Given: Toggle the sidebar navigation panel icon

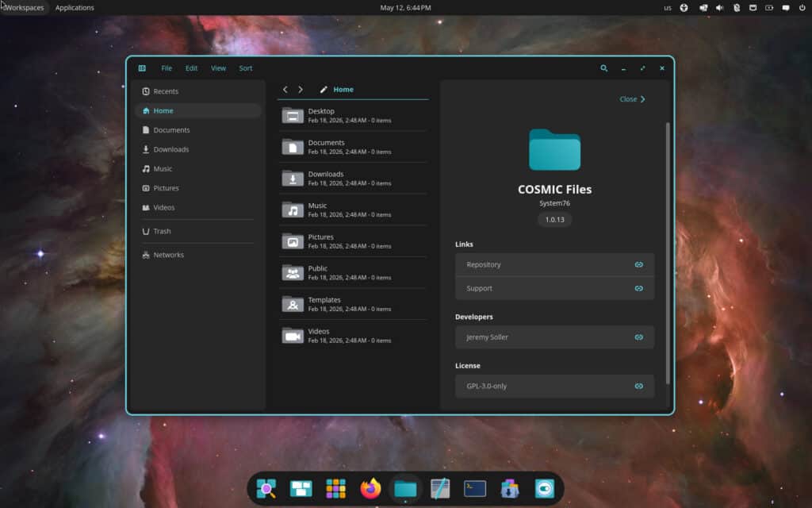Looking at the screenshot, I should point(142,68).
